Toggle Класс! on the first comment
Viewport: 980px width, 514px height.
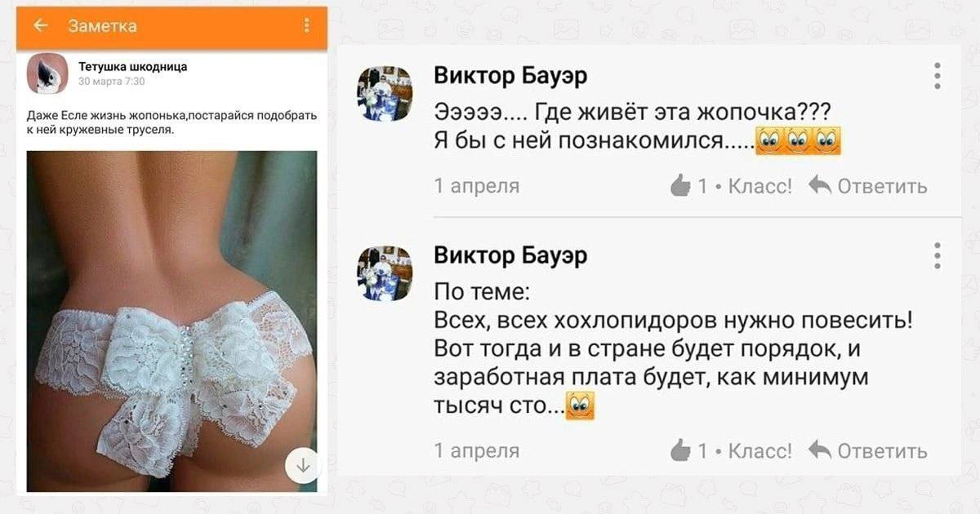point(759,187)
